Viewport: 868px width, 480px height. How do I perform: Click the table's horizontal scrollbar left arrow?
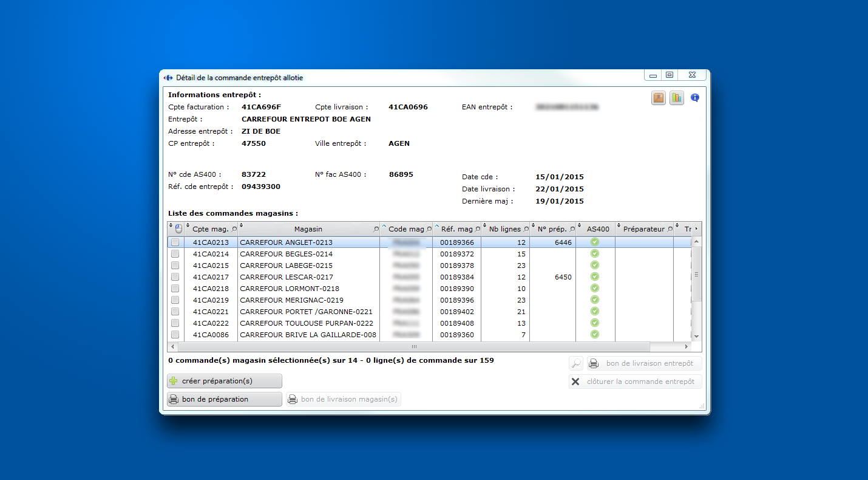(x=172, y=347)
